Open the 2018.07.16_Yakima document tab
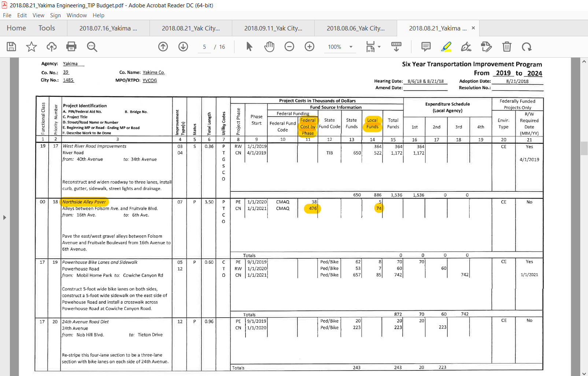 (108, 28)
